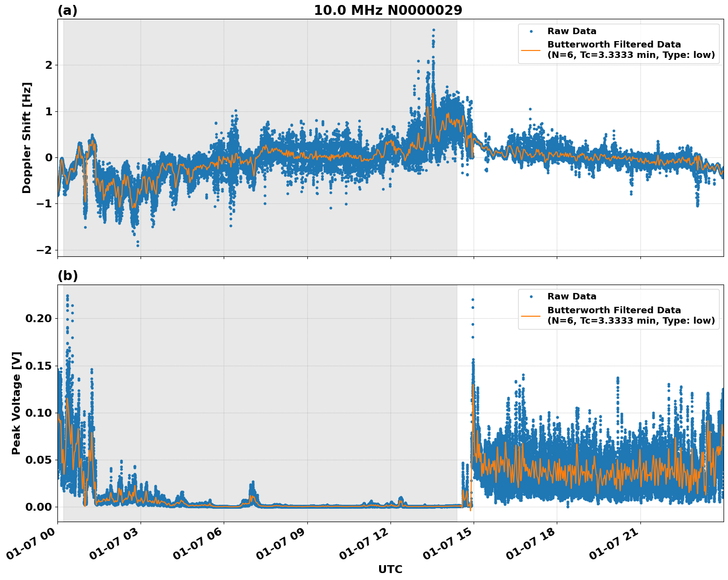Click the orange line sample in the top legend
This screenshot has height=580, width=728.
pyautogui.click(x=531, y=50)
